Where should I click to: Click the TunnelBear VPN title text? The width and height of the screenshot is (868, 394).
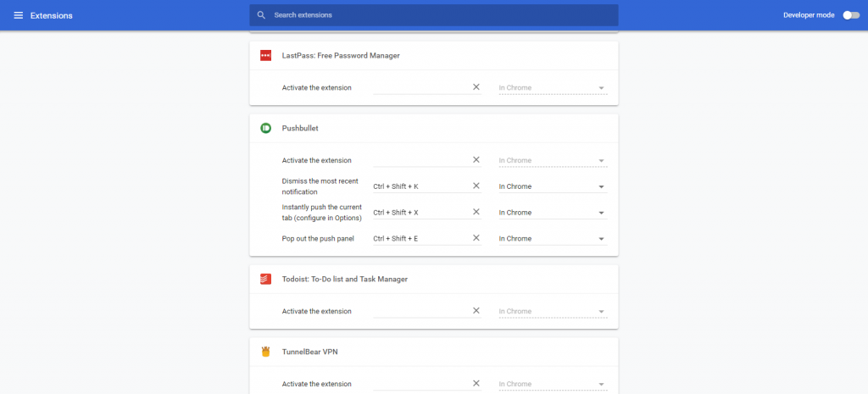pyautogui.click(x=310, y=352)
